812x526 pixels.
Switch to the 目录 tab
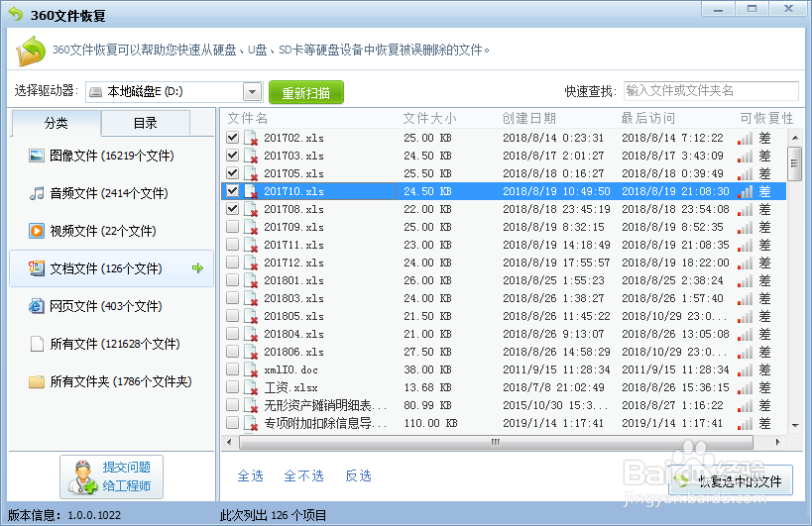pyautogui.click(x=146, y=123)
